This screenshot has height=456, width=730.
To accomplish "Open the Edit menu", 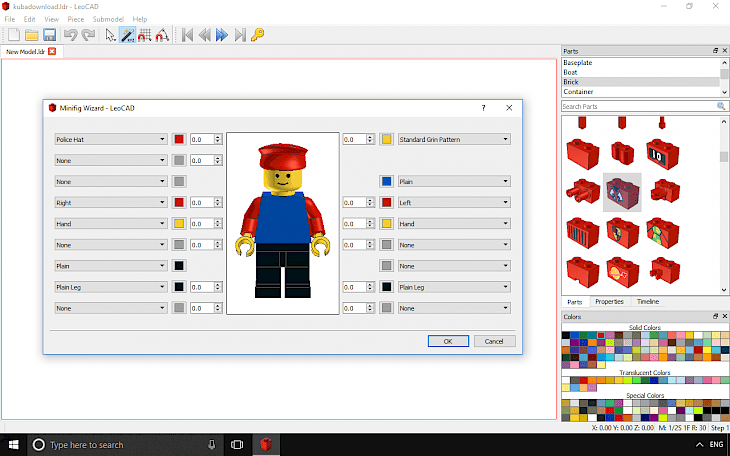I will click(x=29, y=19).
